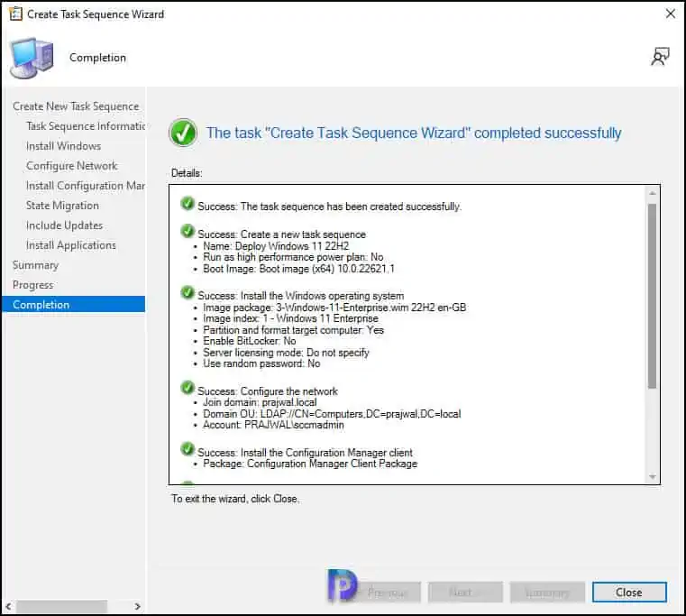The height and width of the screenshot is (616, 686).
Task: Click green check beside 'task sequence has been created'
Action: click(188, 204)
